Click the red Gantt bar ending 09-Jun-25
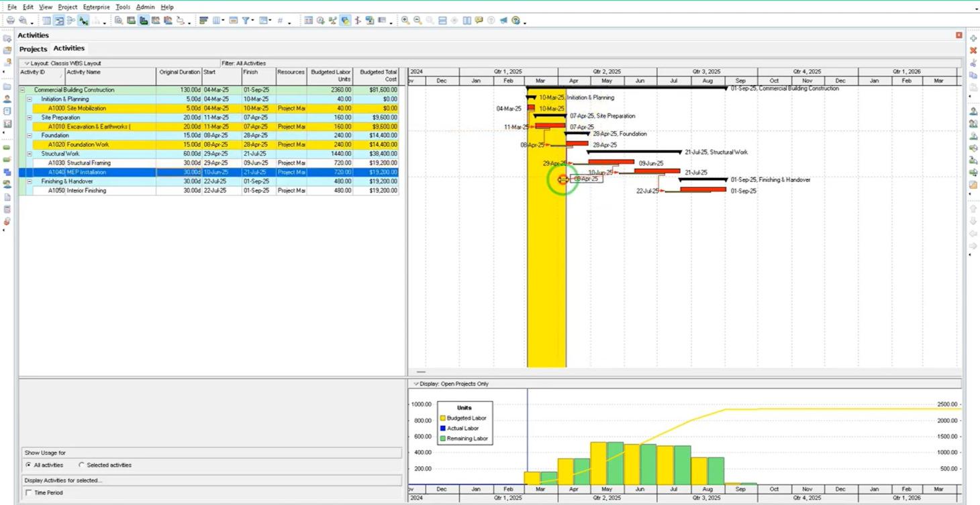The height and width of the screenshot is (505, 980). [x=611, y=161]
